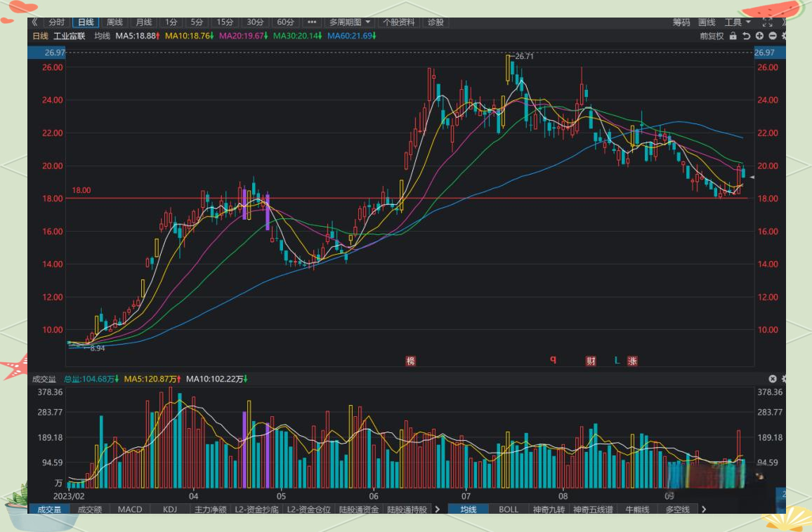812x532 pixels.
Task: Collapse panel using double left chevron
Action: coord(34,22)
